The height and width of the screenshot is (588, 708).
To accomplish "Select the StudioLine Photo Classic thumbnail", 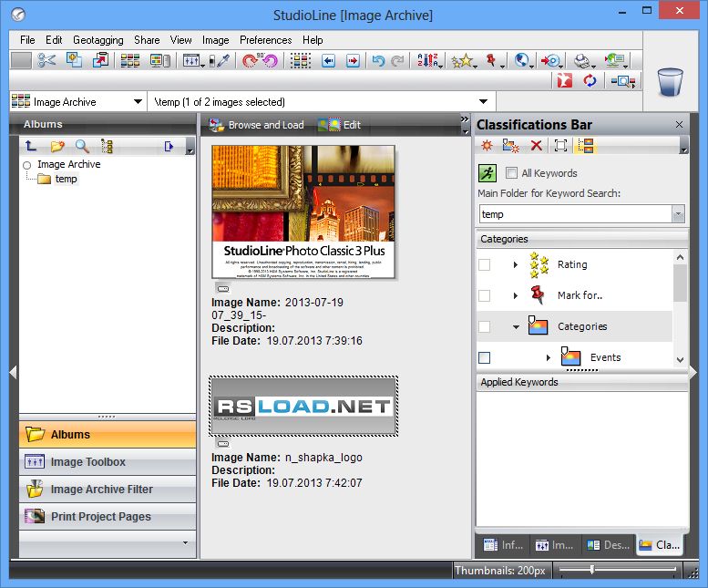I will 303,211.
